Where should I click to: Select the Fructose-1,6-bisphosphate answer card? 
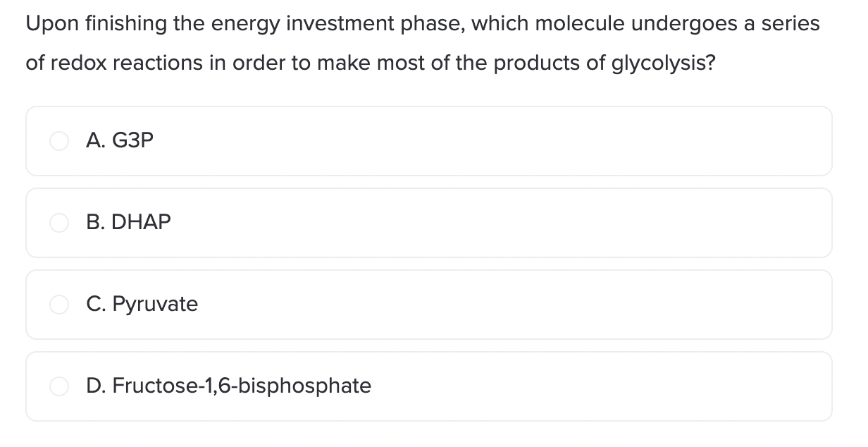point(429,386)
